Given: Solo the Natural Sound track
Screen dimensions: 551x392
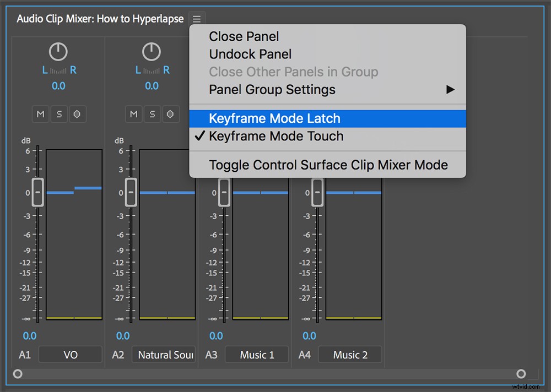Looking at the screenshot, I should tap(153, 114).
